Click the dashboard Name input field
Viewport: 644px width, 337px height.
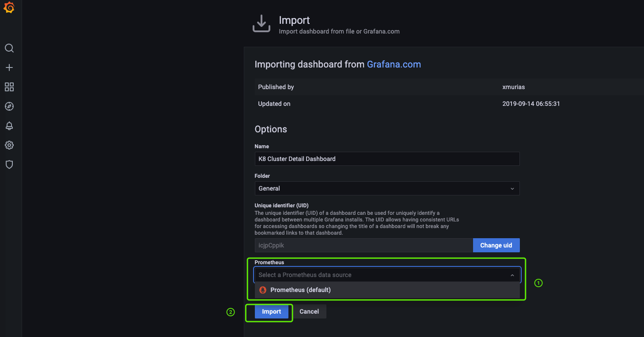pos(386,159)
